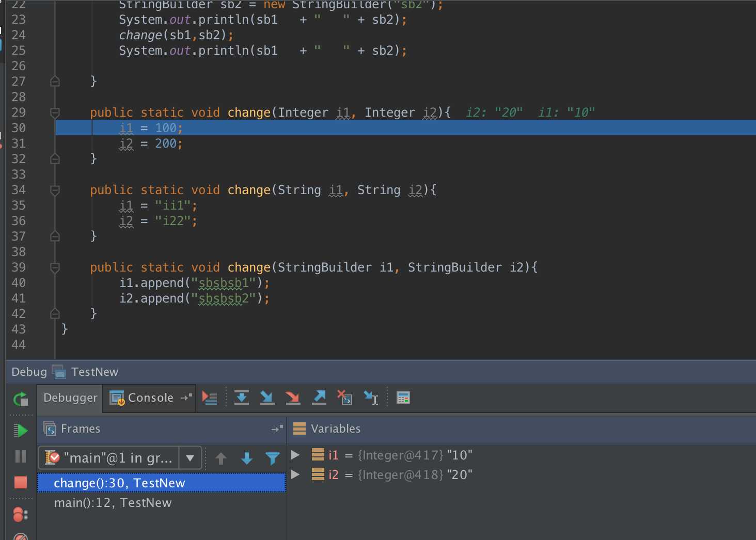Screen dimensions: 756x540
Task: Pause the program execution
Action: pos(21,456)
